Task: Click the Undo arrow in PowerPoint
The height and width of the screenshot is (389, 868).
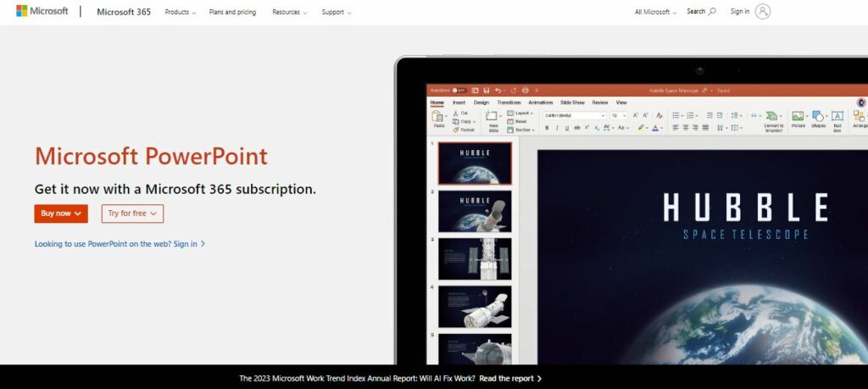Action: click(498, 90)
